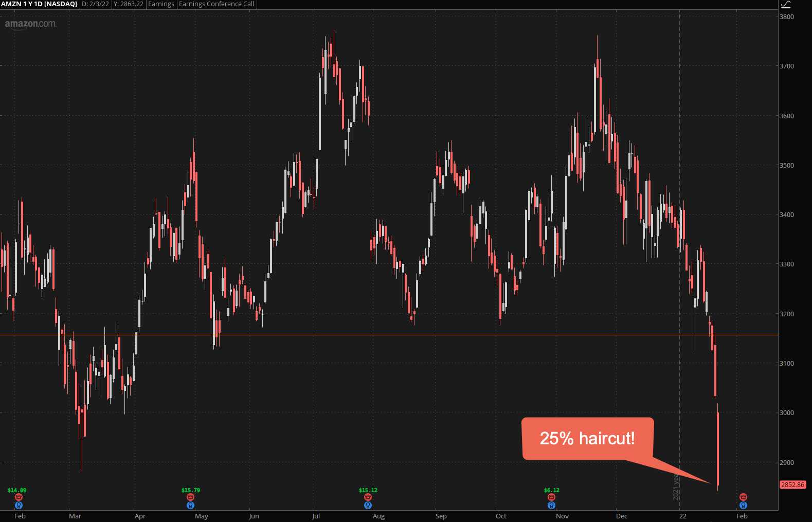
Task: Click the 3400 price axis label
Action: tap(787, 214)
